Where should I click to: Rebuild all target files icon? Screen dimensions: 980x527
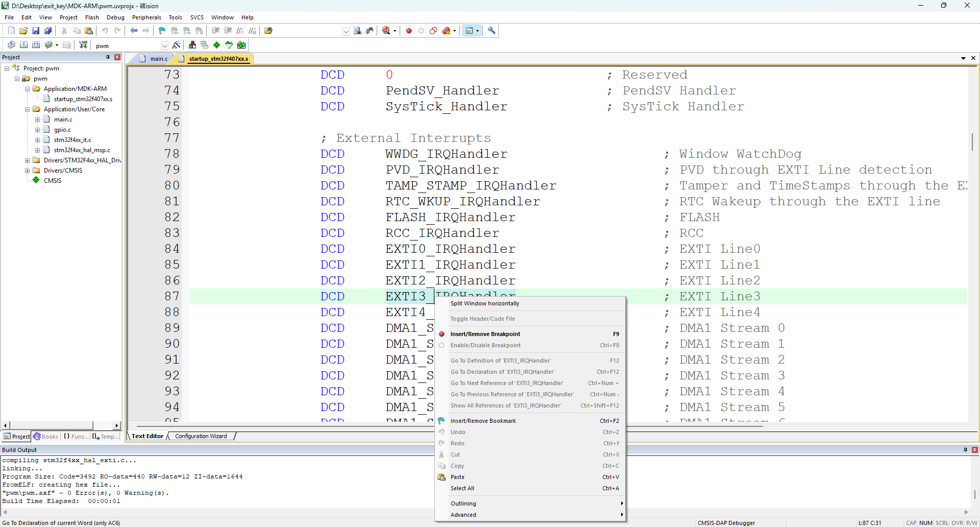pos(36,45)
